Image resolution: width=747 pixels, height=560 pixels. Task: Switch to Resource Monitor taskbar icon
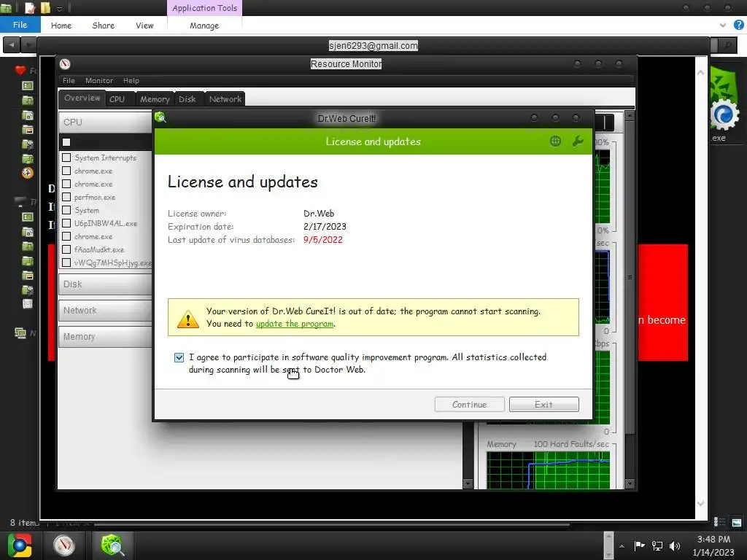click(64, 545)
